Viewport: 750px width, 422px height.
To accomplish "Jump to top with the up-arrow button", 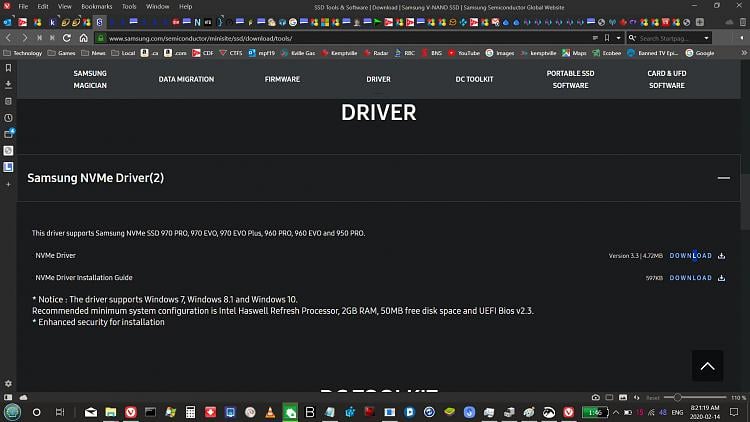I will pos(707,366).
